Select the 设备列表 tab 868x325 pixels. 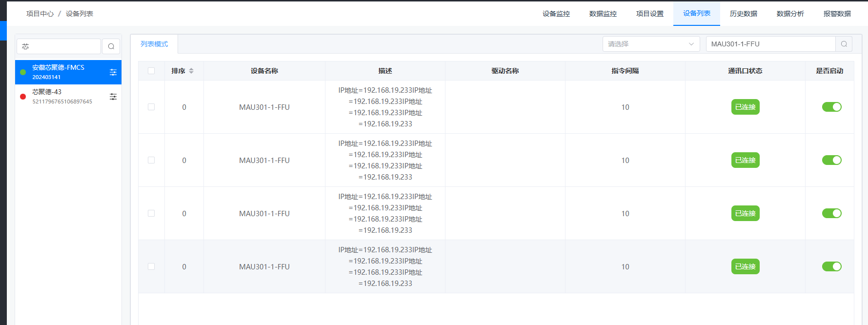(x=697, y=14)
